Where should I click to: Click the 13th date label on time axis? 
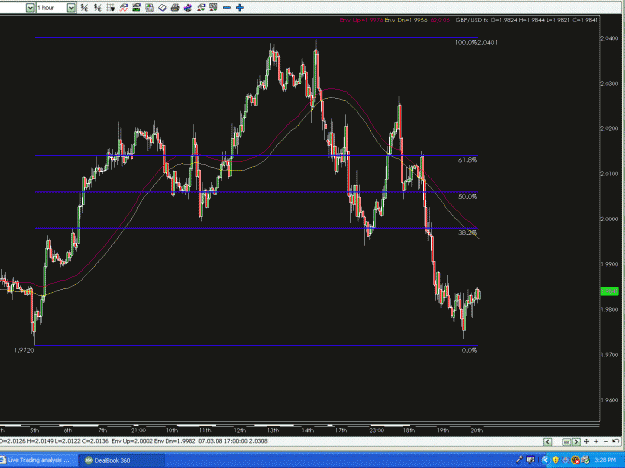point(273,431)
